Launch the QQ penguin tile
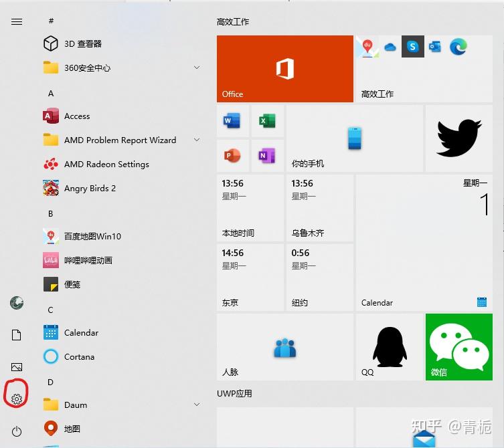This screenshot has width=504, height=448. (390, 347)
